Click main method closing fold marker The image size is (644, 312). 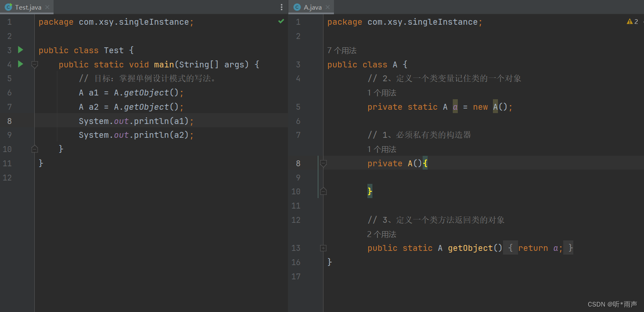click(x=35, y=149)
